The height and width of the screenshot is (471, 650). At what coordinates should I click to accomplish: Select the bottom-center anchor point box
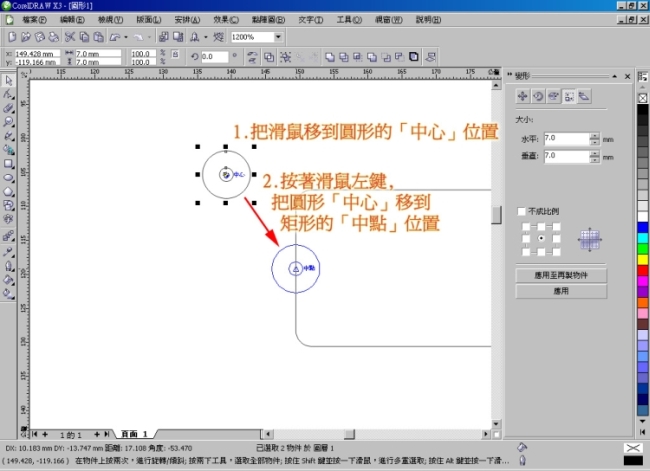(x=541, y=252)
